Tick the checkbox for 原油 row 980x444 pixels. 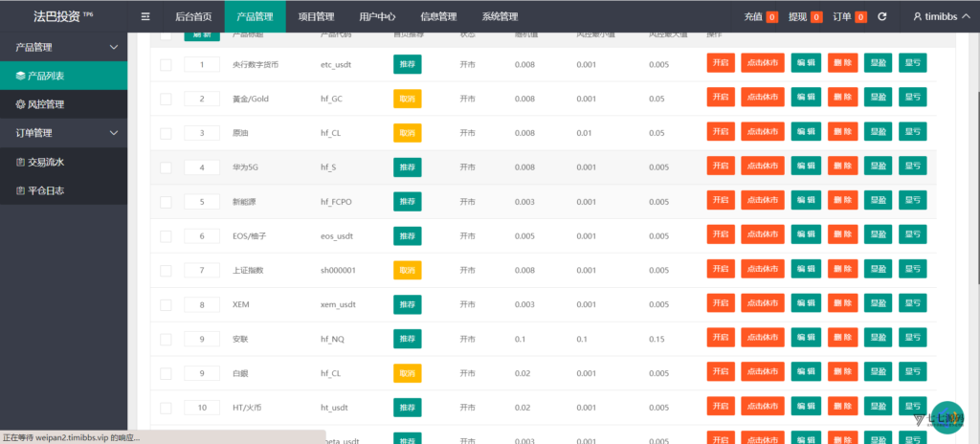pyautogui.click(x=166, y=133)
